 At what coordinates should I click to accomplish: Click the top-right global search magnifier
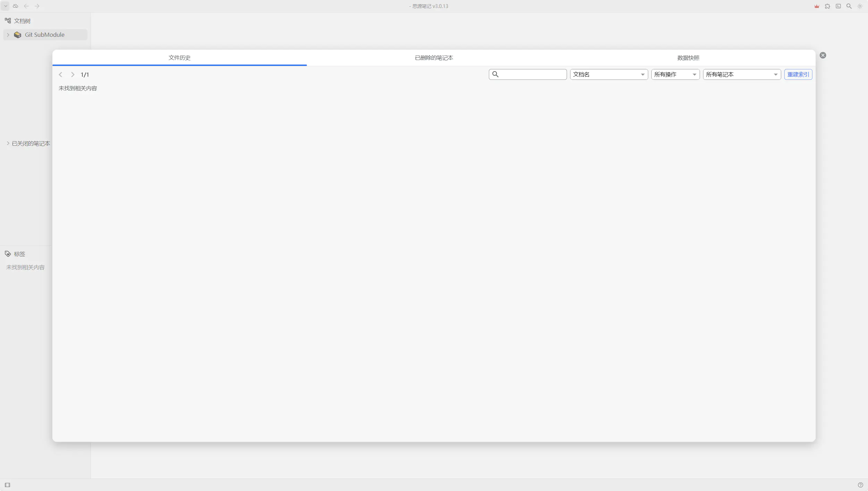tap(849, 6)
